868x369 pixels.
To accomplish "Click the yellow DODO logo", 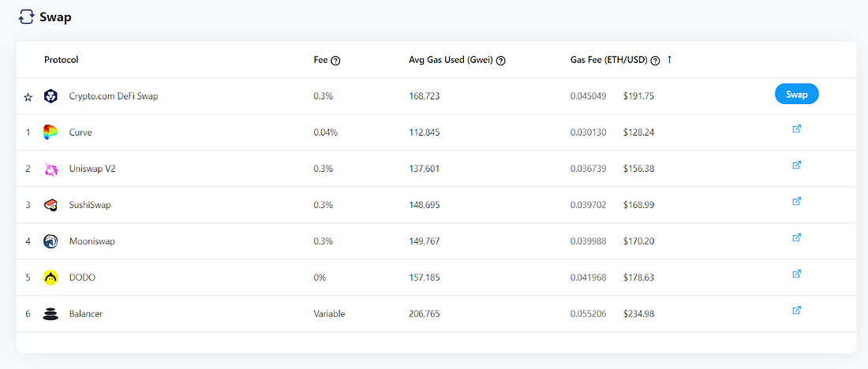I will [51, 278].
